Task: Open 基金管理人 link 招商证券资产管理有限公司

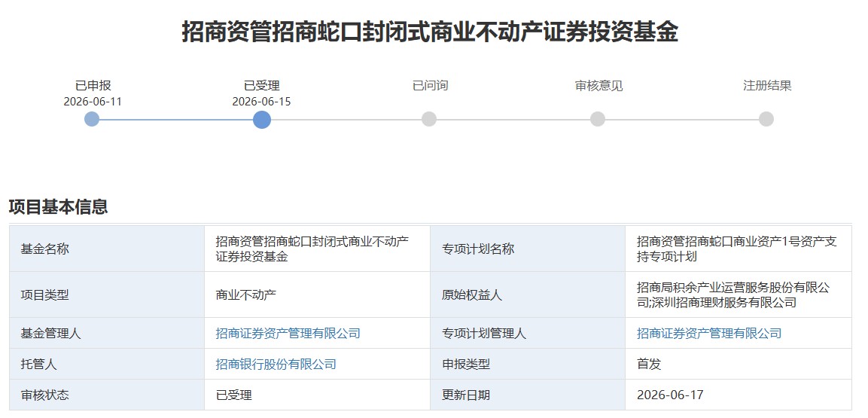Action: [288, 334]
